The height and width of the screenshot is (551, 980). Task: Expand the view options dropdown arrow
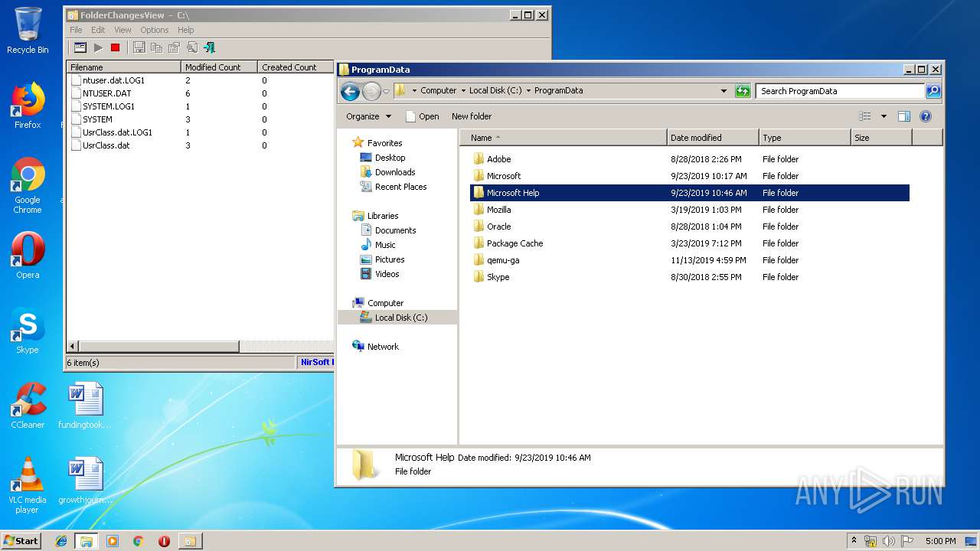click(884, 116)
